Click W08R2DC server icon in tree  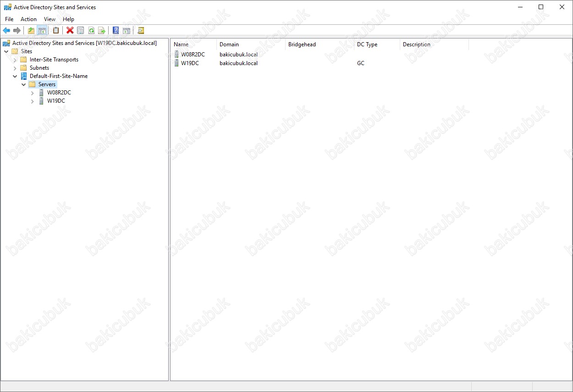tap(41, 93)
